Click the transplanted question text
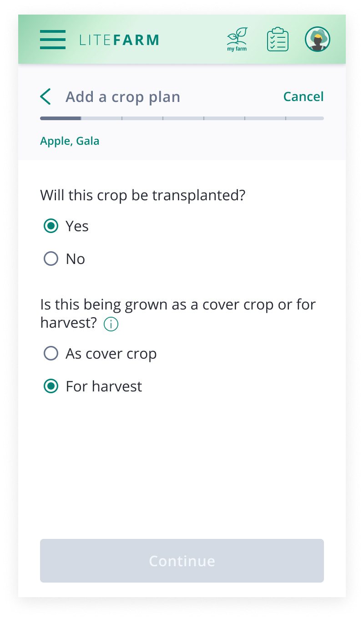This screenshot has height=619, width=364. click(143, 195)
